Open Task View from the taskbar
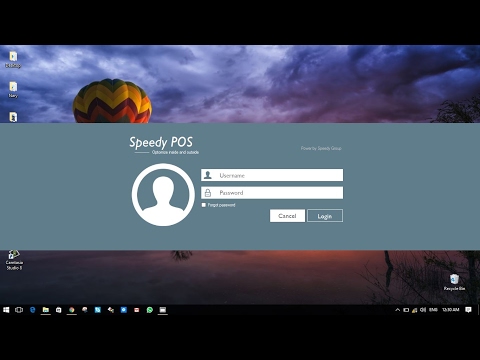 coord(19,310)
